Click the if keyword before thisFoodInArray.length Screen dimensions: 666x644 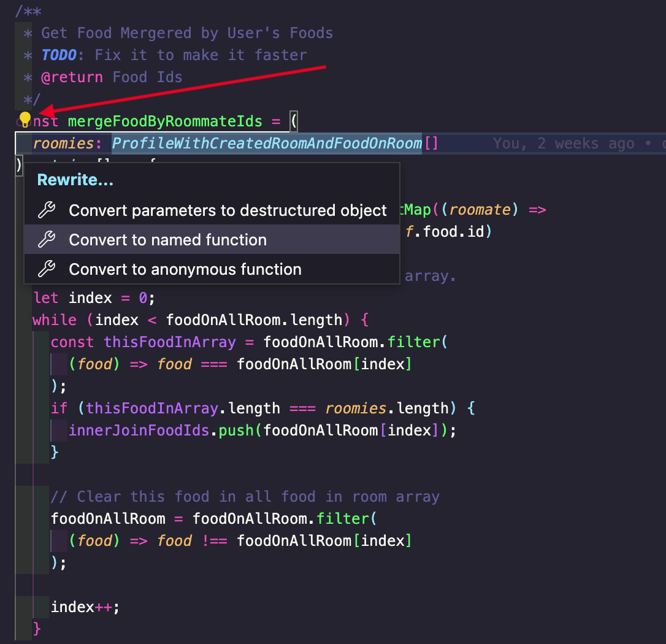pos(59,408)
